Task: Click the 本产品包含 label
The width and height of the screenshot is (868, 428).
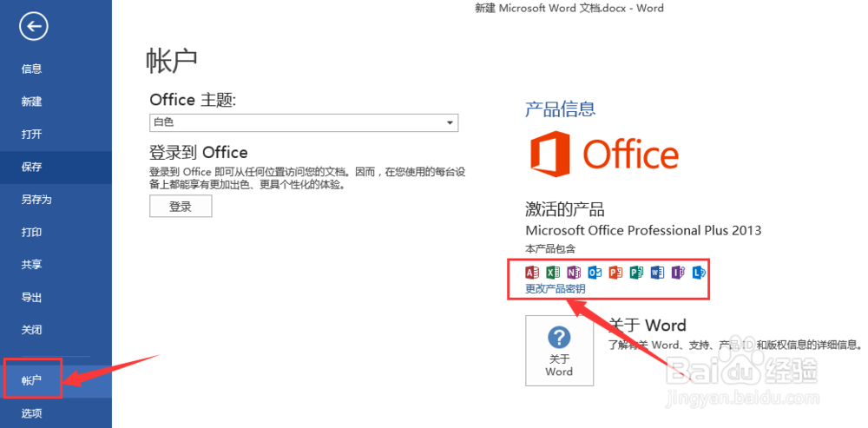Action: click(x=550, y=248)
